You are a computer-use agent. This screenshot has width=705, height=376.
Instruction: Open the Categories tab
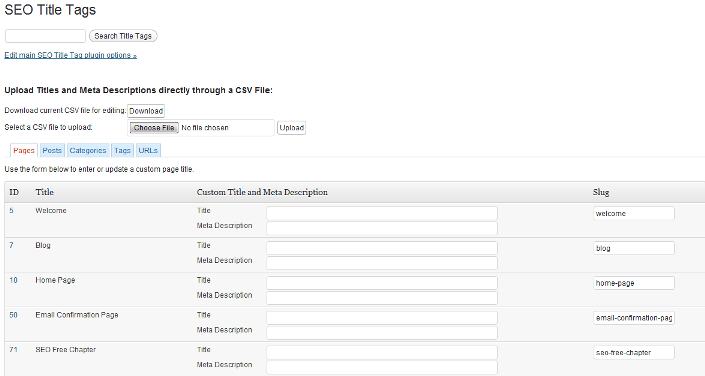pos(88,150)
